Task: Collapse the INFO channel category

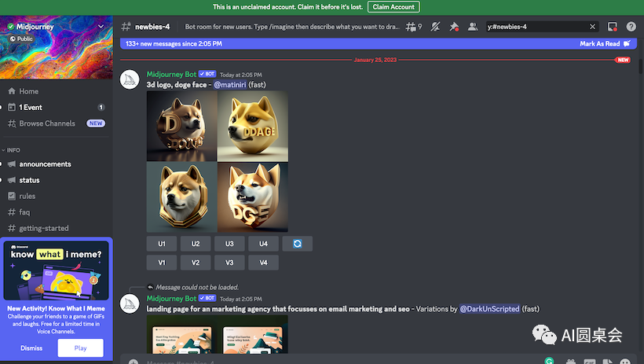Action: 11,150
